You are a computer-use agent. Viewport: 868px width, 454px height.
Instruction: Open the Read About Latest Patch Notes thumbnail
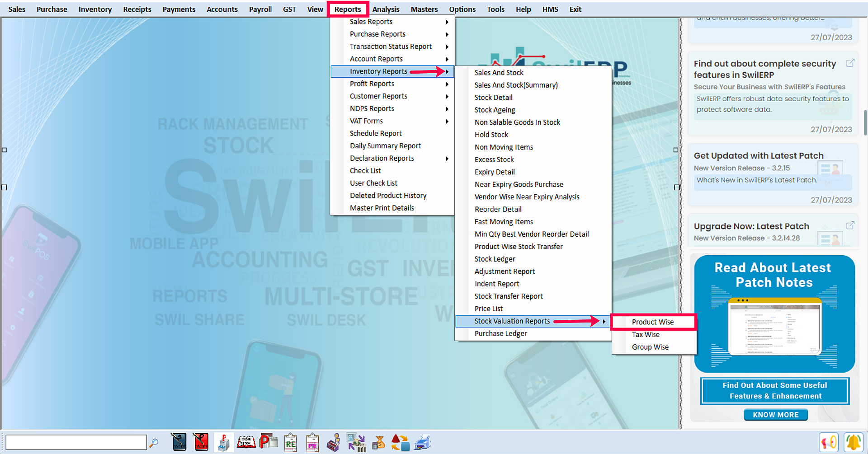pyautogui.click(x=774, y=314)
